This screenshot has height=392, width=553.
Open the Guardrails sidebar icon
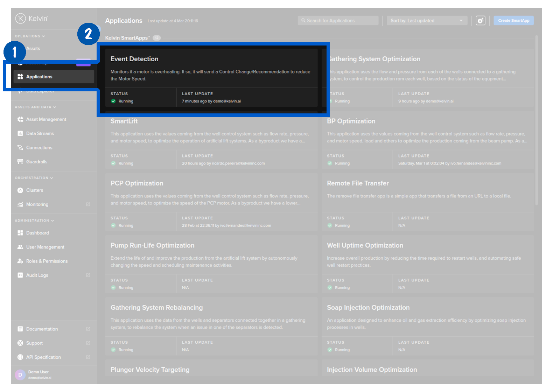[20, 162]
